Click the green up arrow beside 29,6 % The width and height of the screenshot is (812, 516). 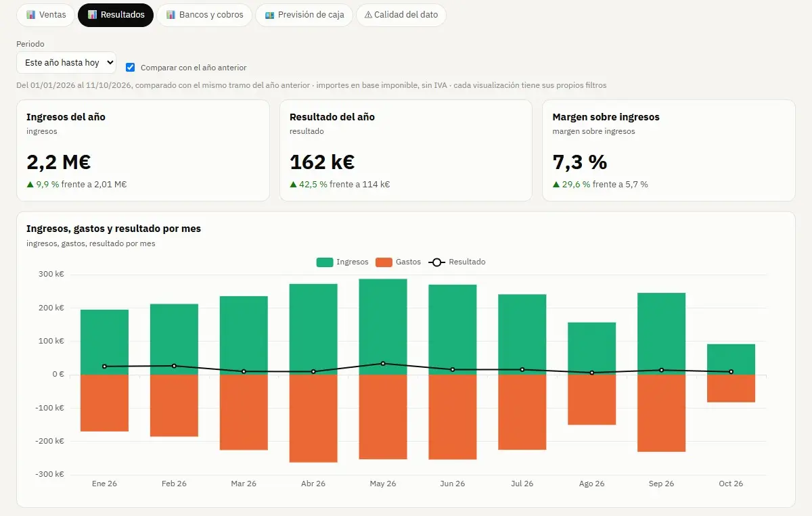556,184
